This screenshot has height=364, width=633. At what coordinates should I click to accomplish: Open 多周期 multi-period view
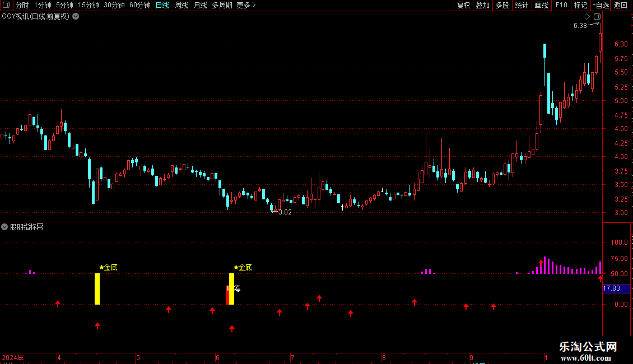[222, 5]
